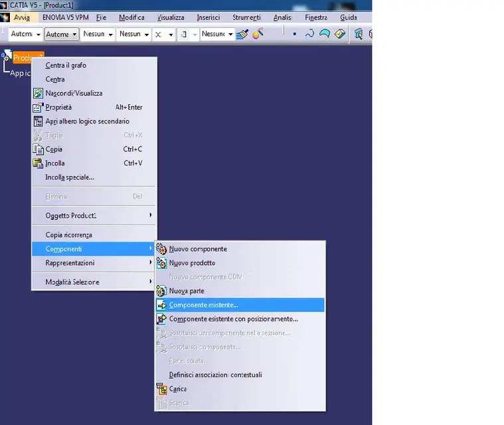
Task: Click the Carica load icon
Action: (161, 388)
